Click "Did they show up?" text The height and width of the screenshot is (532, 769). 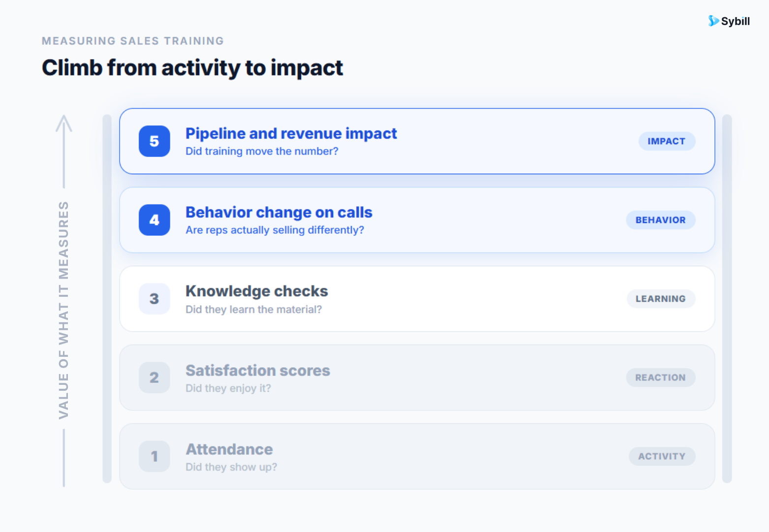[231, 467]
